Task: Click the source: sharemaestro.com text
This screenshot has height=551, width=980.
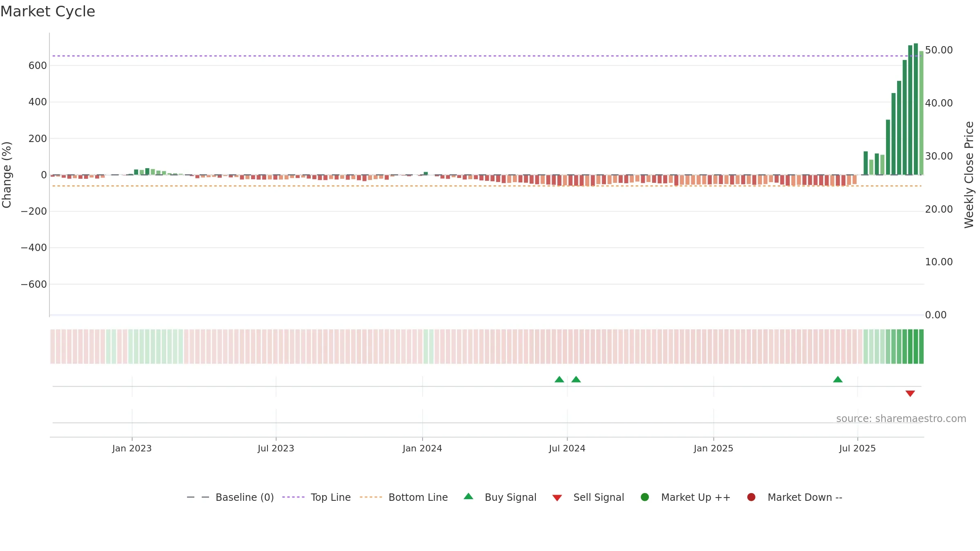Action: click(x=901, y=419)
